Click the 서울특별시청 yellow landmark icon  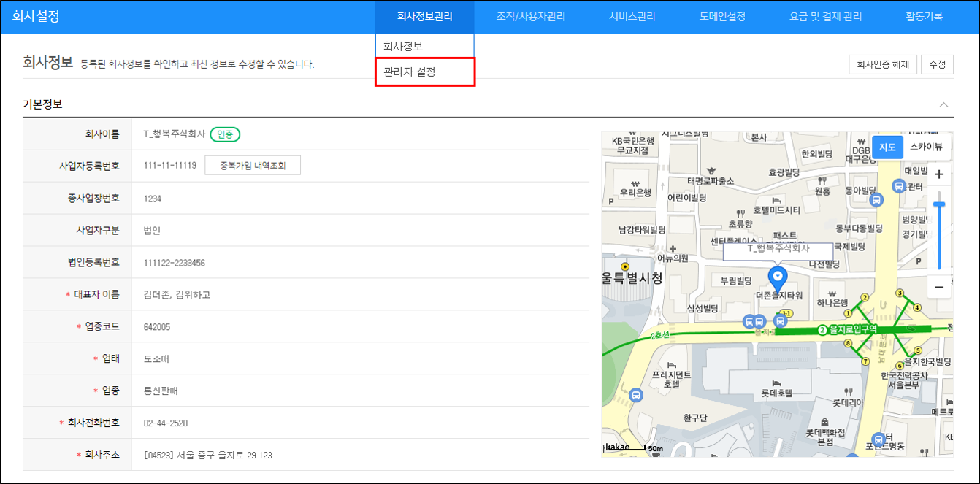(624, 266)
